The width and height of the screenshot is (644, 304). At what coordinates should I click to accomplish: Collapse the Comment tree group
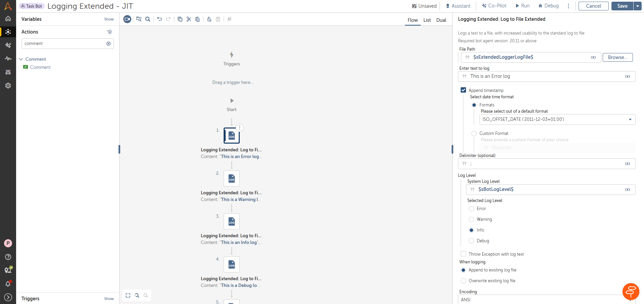[x=21, y=59]
